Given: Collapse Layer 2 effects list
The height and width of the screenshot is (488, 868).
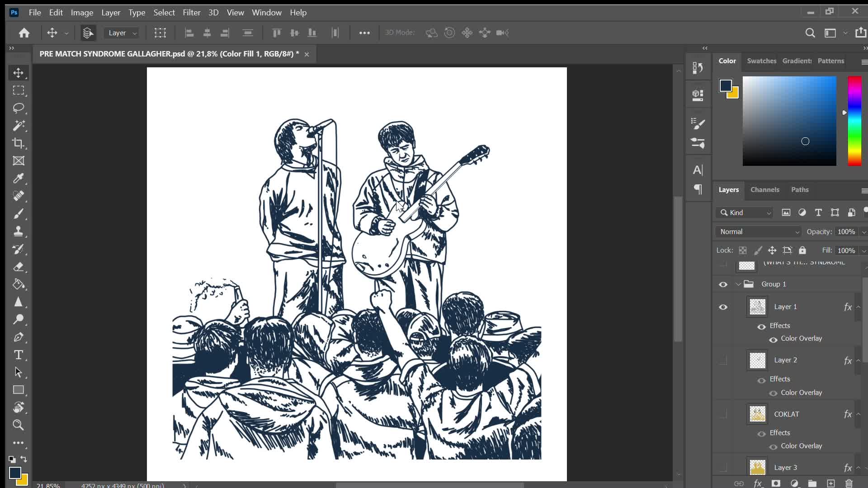Looking at the screenshot, I should click(858, 361).
